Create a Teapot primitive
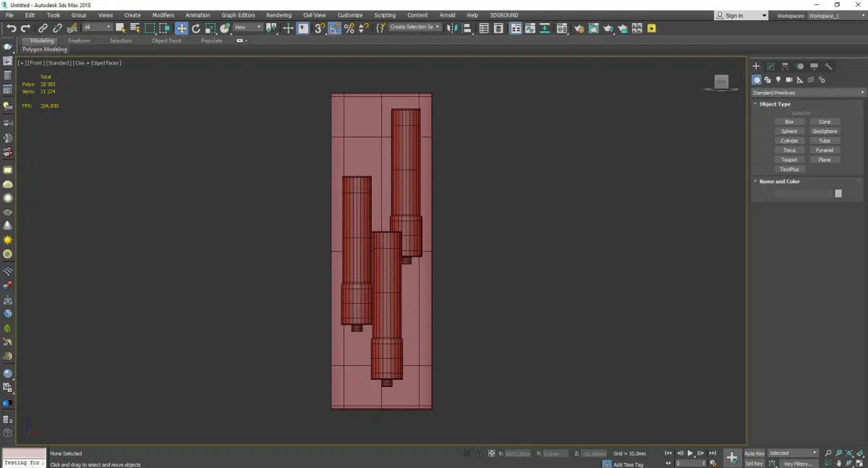The width and height of the screenshot is (868, 468). click(x=789, y=160)
